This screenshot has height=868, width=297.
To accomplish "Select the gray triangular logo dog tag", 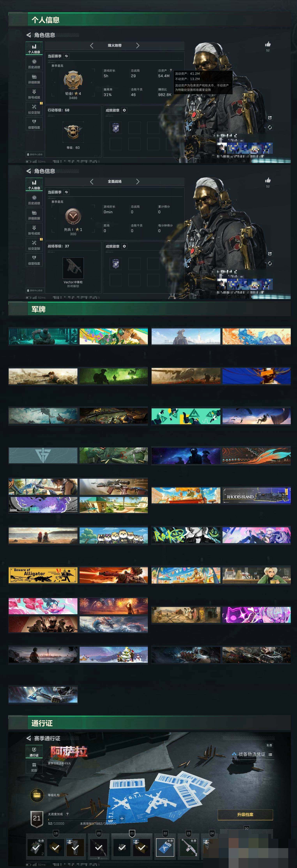I will [x=43, y=456].
